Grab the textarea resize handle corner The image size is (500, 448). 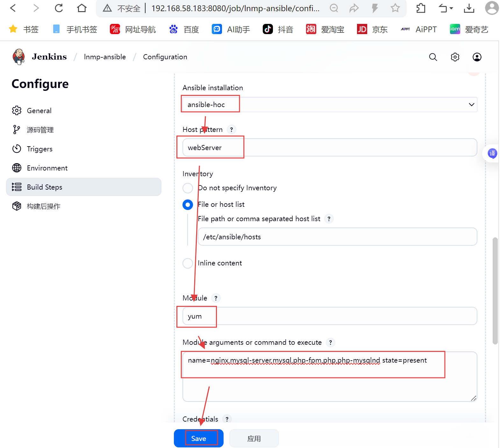pos(474,398)
